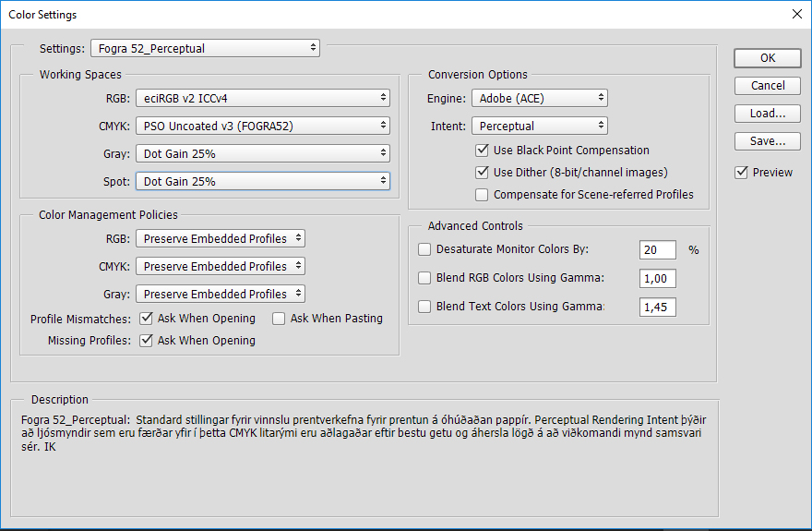Open the CMYK working space dropdown

(262, 126)
